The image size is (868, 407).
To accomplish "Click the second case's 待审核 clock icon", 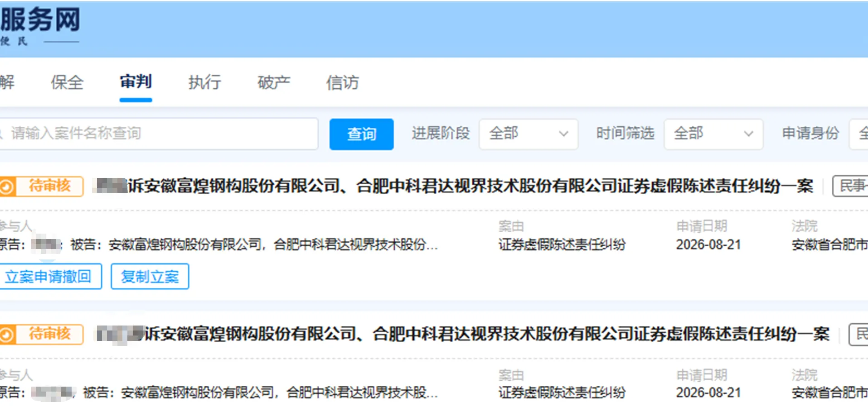I will 7,335.
